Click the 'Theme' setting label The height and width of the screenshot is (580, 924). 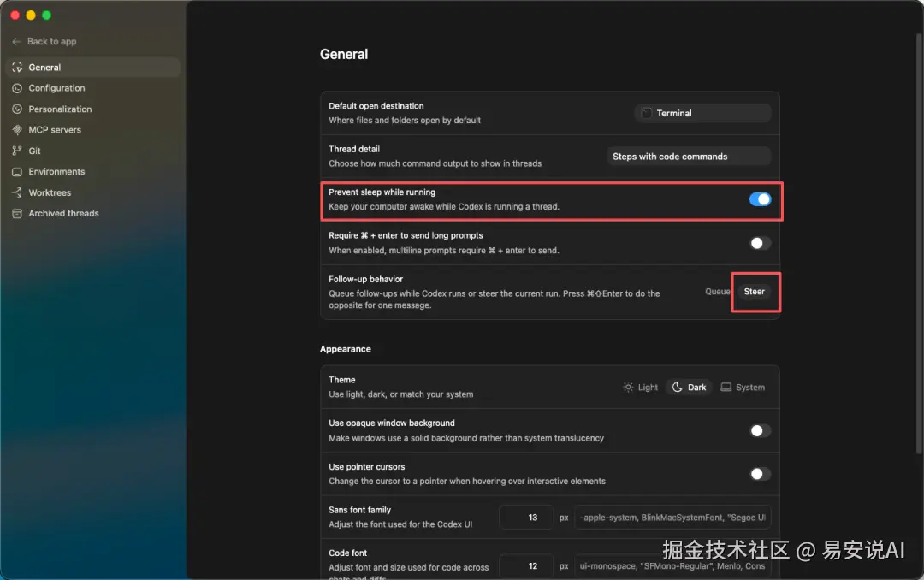click(x=341, y=380)
